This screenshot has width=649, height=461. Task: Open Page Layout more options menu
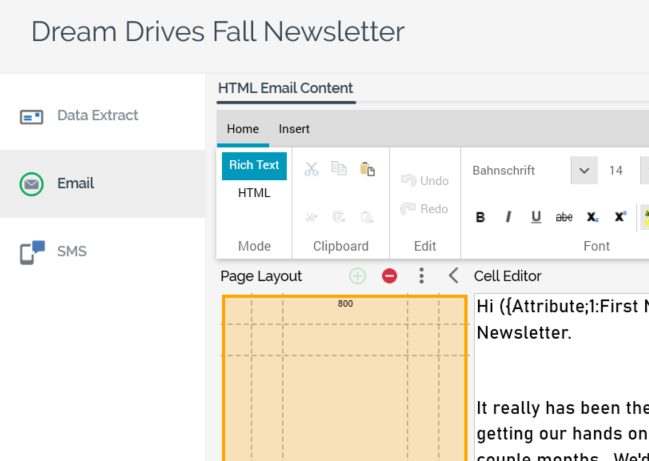coord(422,276)
